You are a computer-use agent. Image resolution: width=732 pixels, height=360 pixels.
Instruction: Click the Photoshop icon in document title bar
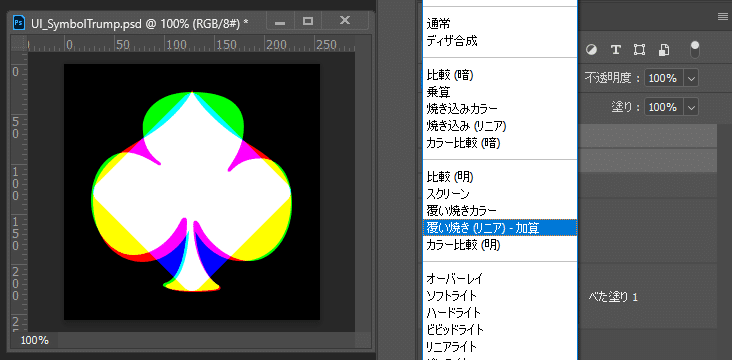coord(19,22)
